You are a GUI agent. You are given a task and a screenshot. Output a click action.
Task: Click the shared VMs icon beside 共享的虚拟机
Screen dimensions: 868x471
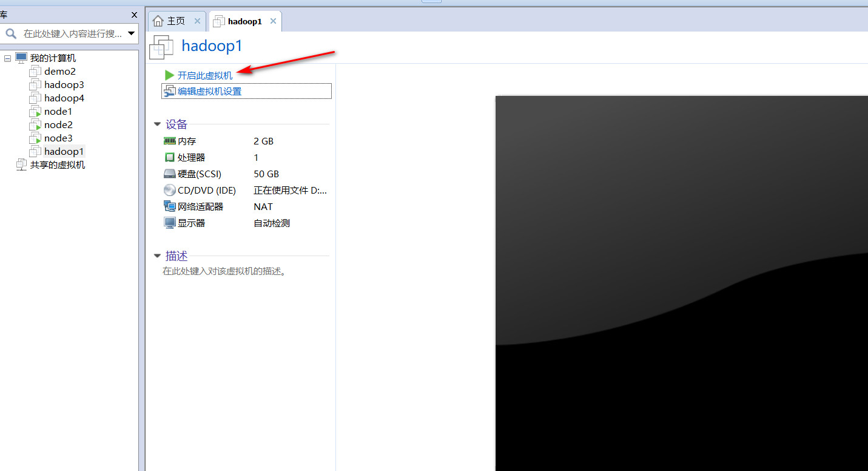click(x=21, y=164)
